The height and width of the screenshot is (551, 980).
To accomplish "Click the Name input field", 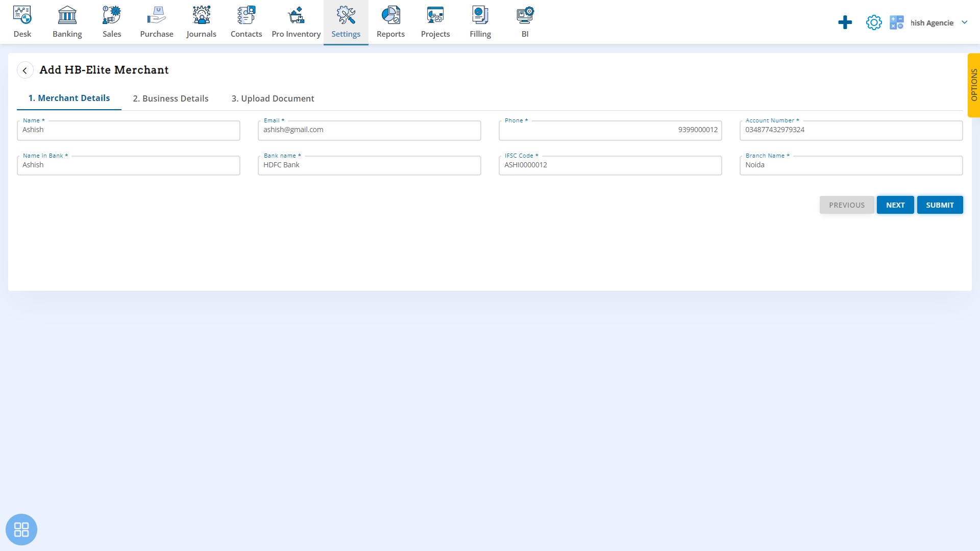I will 129,131.
